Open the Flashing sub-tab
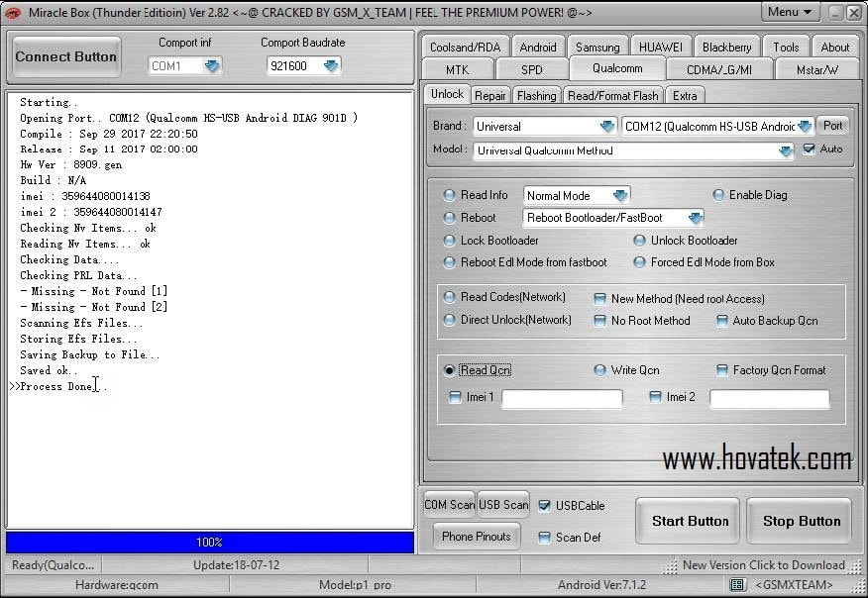This screenshot has width=868, height=598. [536, 95]
